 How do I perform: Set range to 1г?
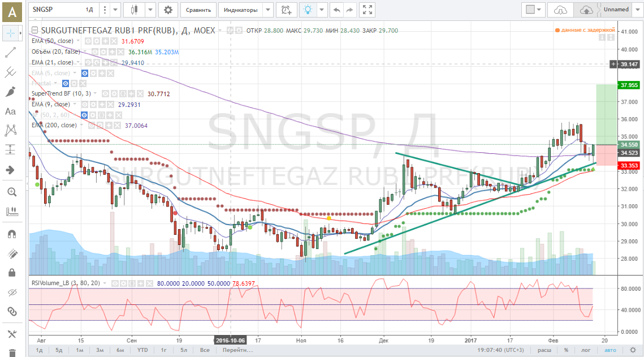tap(163, 350)
